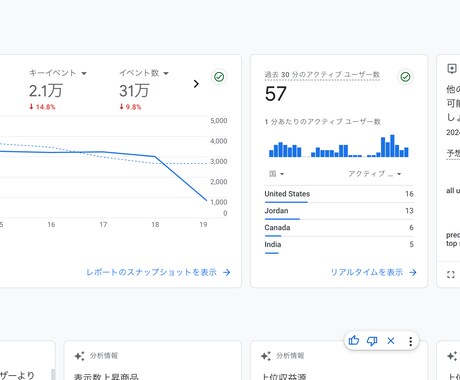
Task: Click the next metrics chevron arrow
Action: click(x=196, y=84)
